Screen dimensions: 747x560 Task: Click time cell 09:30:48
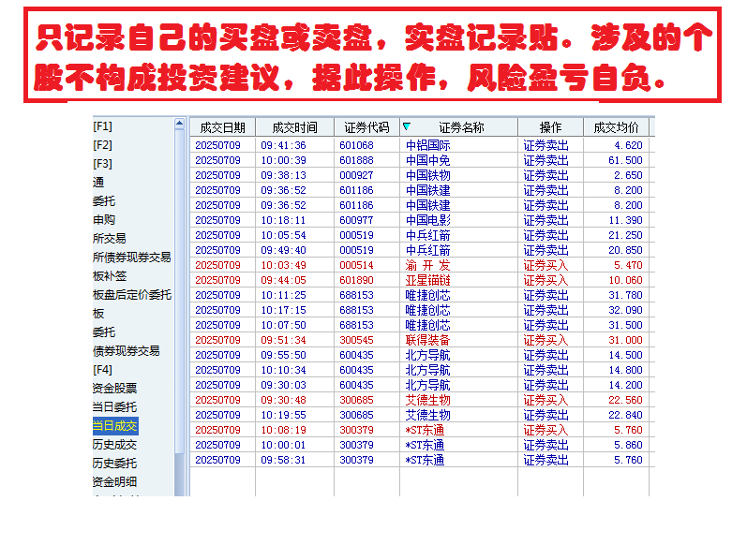click(x=283, y=400)
